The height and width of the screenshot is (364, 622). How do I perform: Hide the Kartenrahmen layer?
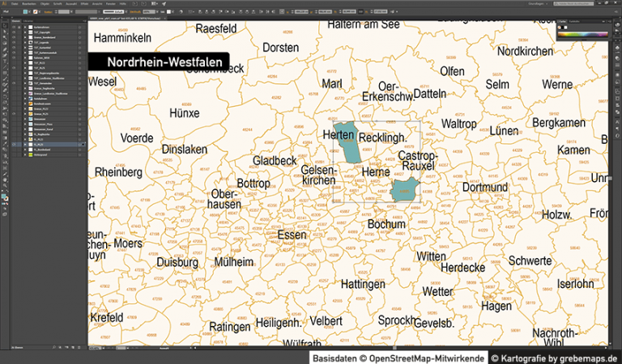pyautogui.click(x=15, y=28)
